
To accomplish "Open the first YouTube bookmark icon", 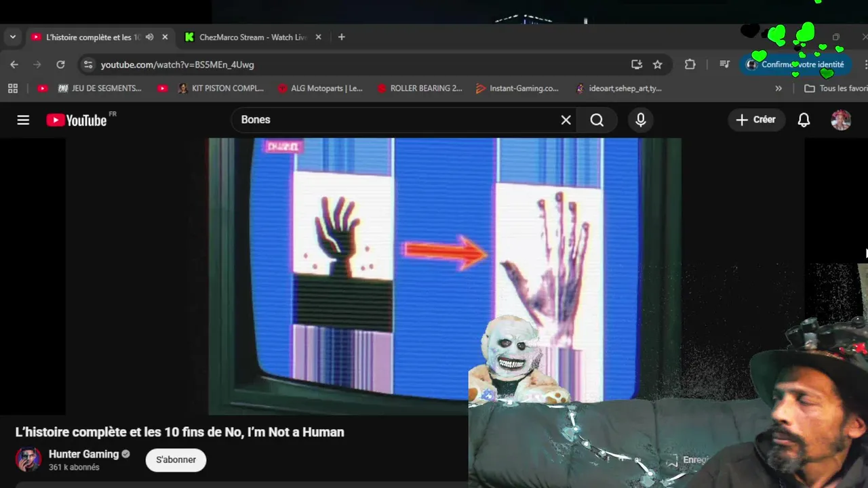I will pyautogui.click(x=43, y=88).
